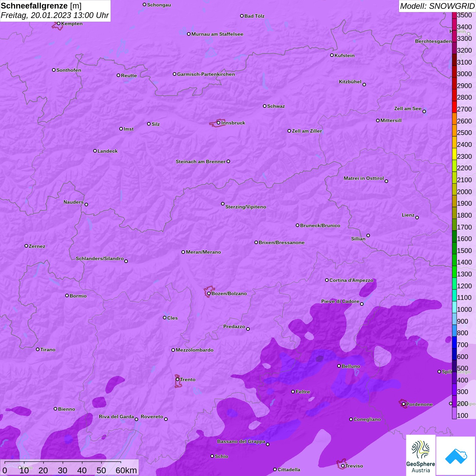Click the 'Zell am See' label
Image resolution: width=476 pixels, height=476 pixels.
pyautogui.click(x=408, y=108)
